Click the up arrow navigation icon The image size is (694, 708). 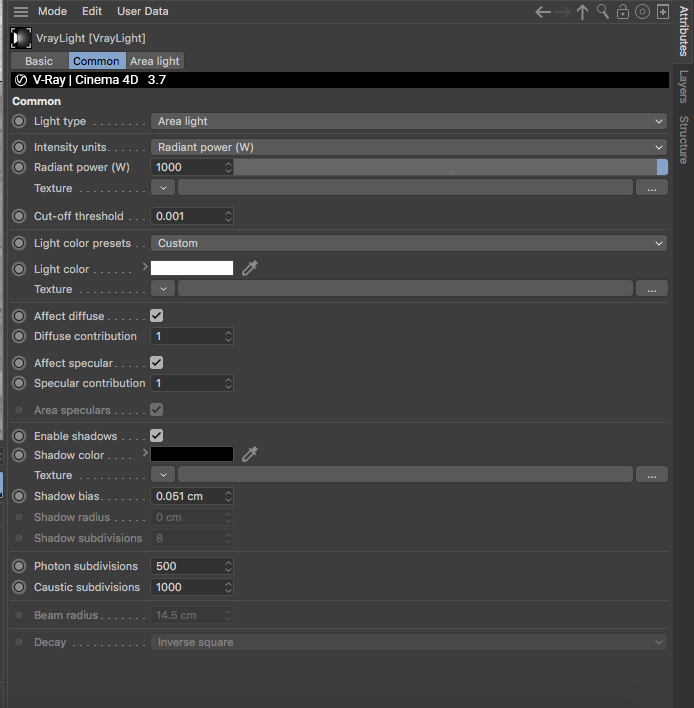pos(582,12)
